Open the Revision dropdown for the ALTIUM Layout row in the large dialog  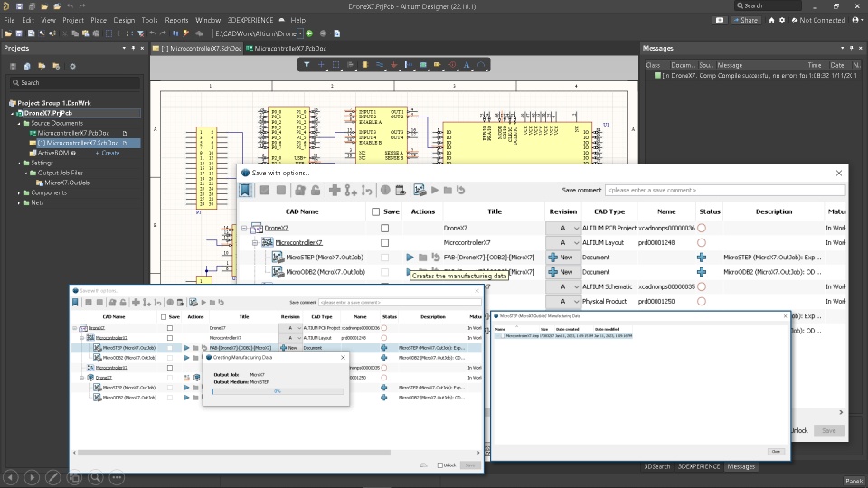tap(563, 243)
